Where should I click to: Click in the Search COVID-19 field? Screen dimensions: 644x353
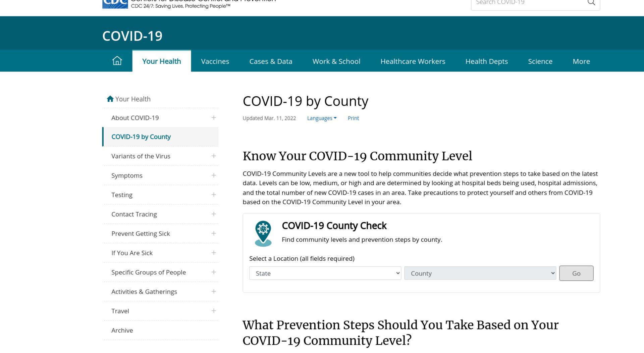coord(528,3)
